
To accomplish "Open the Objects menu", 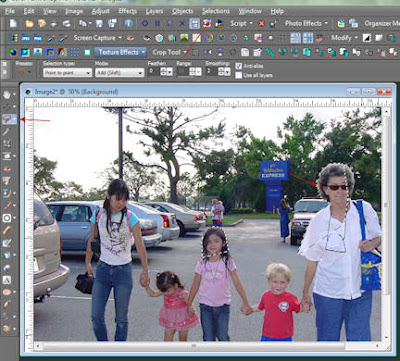I will [x=183, y=11].
